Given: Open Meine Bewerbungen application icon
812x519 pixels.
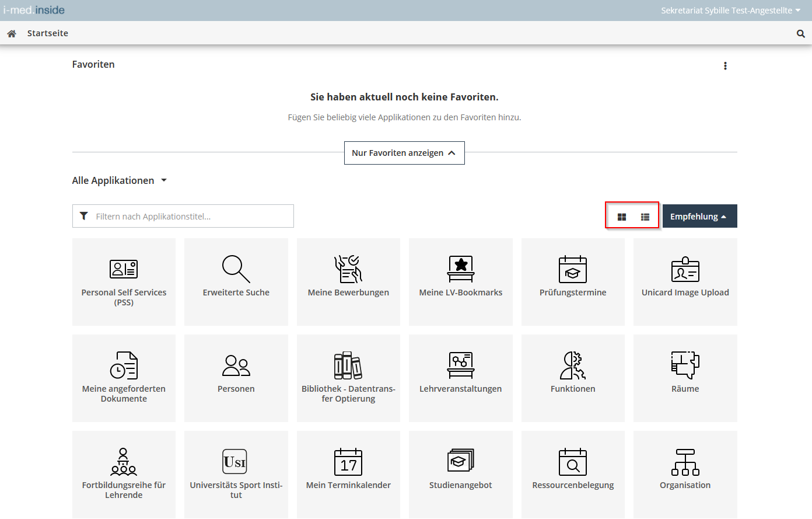Looking at the screenshot, I should pyautogui.click(x=348, y=269).
